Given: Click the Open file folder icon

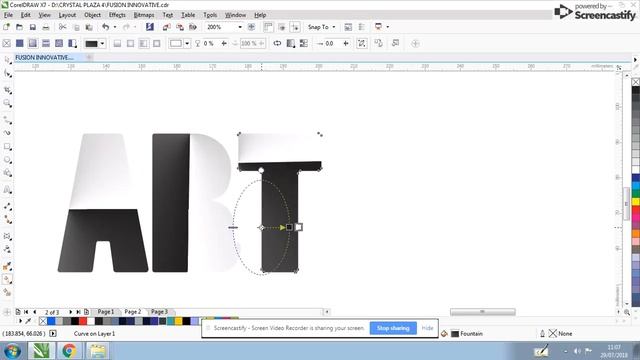Looking at the screenshot, I should [x=19, y=27].
